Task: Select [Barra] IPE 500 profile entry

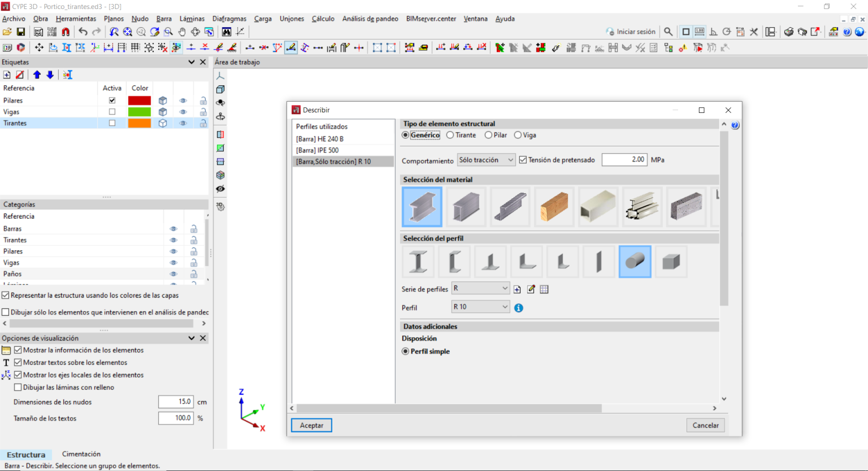Action: tap(343, 150)
